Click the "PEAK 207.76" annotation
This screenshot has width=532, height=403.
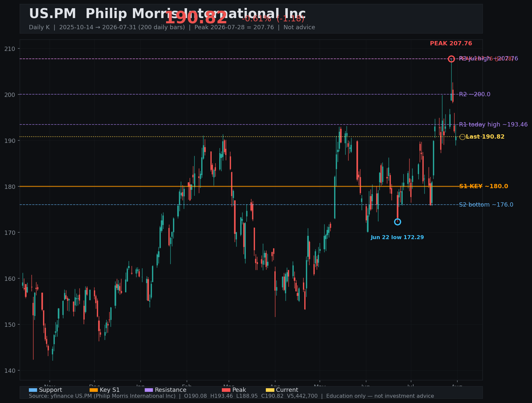pyautogui.click(x=451, y=43)
